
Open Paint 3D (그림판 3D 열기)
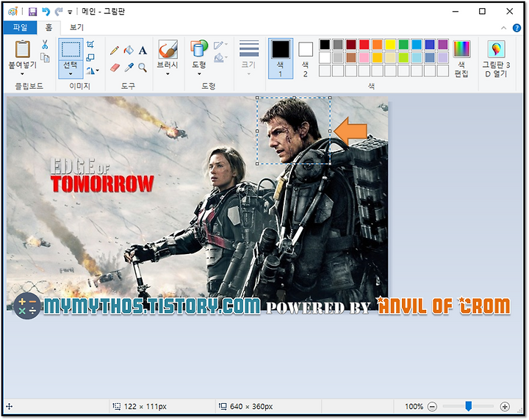(496, 58)
